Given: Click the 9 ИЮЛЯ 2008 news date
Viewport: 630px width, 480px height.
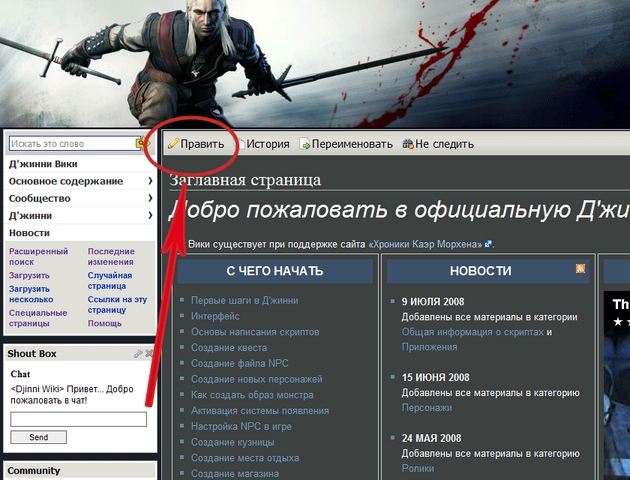Looking at the screenshot, I should click(x=433, y=302).
